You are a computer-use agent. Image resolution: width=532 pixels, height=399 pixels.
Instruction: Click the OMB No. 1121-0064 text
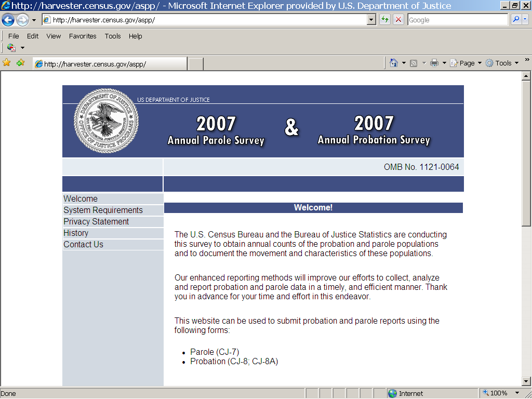421,167
